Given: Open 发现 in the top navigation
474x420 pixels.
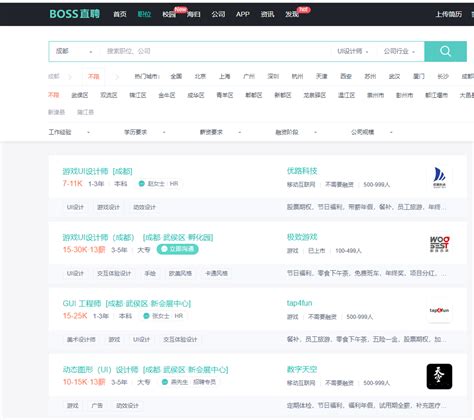Looking at the screenshot, I should pyautogui.click(x=292, y=14).
